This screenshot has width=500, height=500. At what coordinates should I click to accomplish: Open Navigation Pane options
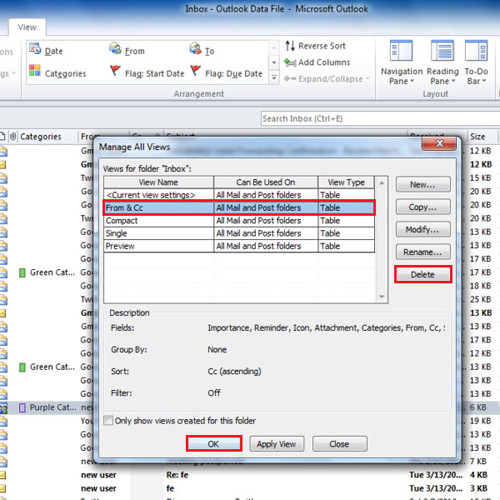(402, 63)
